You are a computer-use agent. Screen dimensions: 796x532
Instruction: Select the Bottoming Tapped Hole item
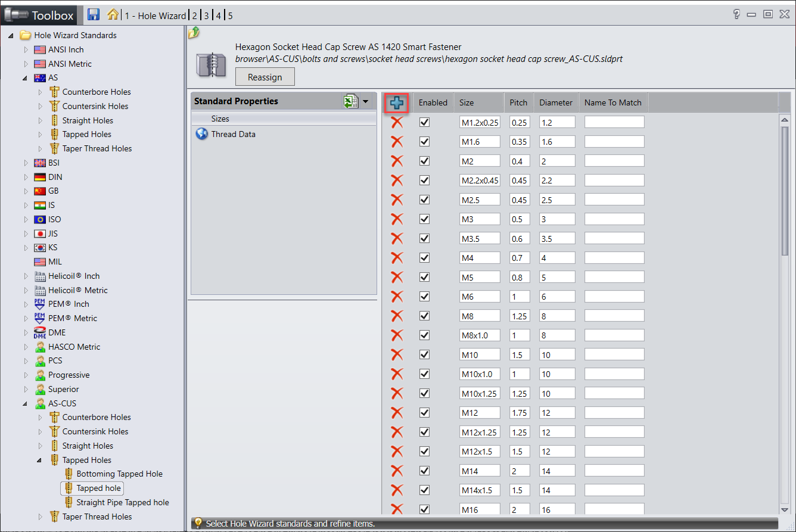click(x=119, y=474)
